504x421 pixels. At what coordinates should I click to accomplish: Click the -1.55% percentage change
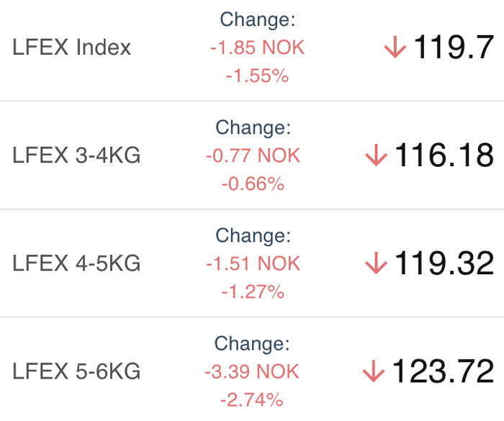(x=258, y=76)
